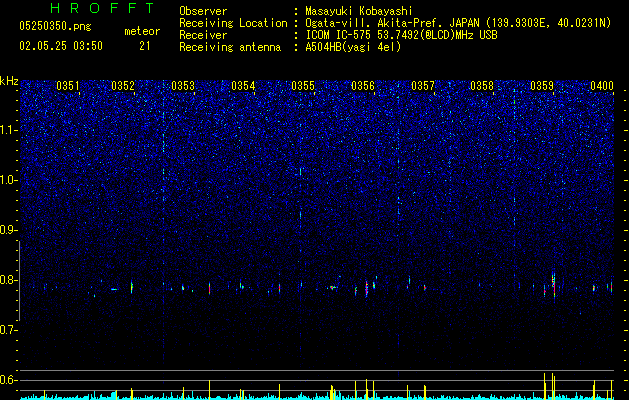The height and width of the screenshot is (400, 629).
Task: Click the kHz axis unit label
Action: coord(9,81)
